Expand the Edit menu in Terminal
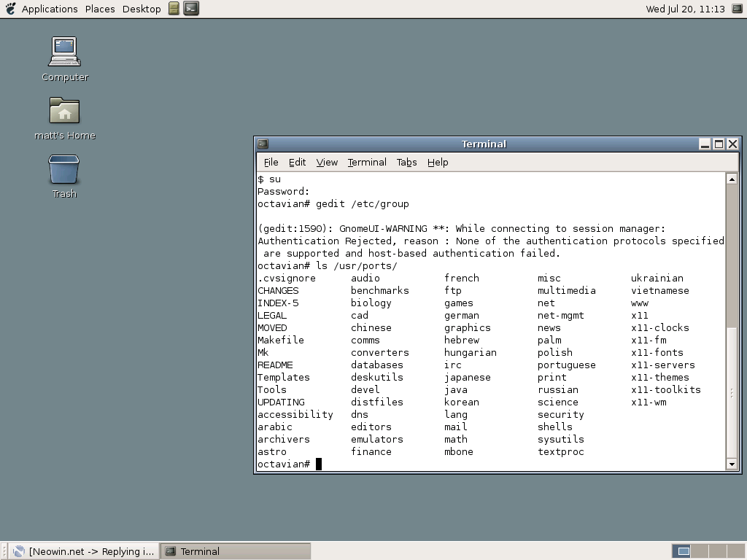The width and height of the screenshot is (747, 560). 297,162
